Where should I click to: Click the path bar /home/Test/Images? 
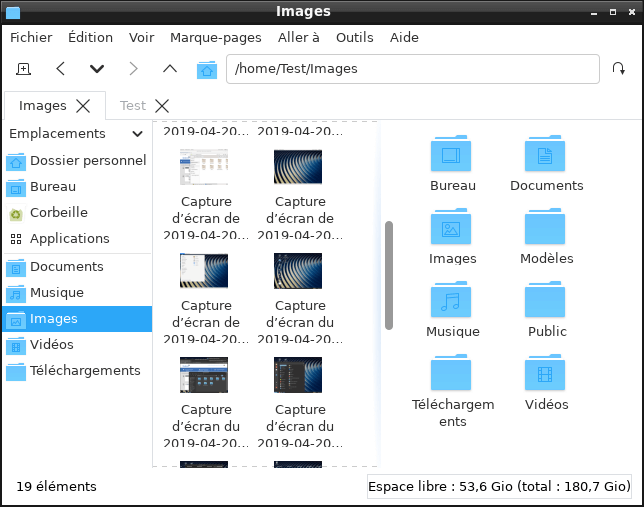click(x=413, y=69)
